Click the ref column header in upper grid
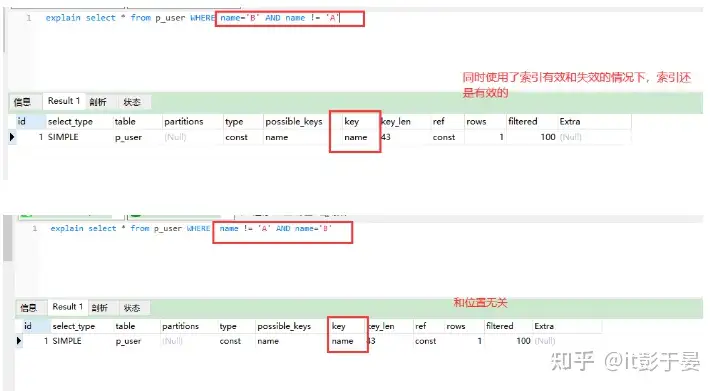 click(x=447, y=121)
